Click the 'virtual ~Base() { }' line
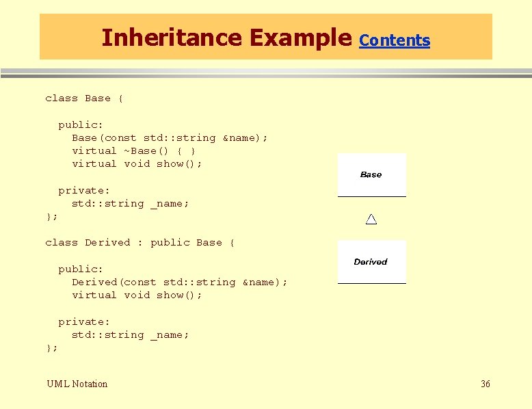The width and height of the screenshot is (532, 409). pos(133,151)
